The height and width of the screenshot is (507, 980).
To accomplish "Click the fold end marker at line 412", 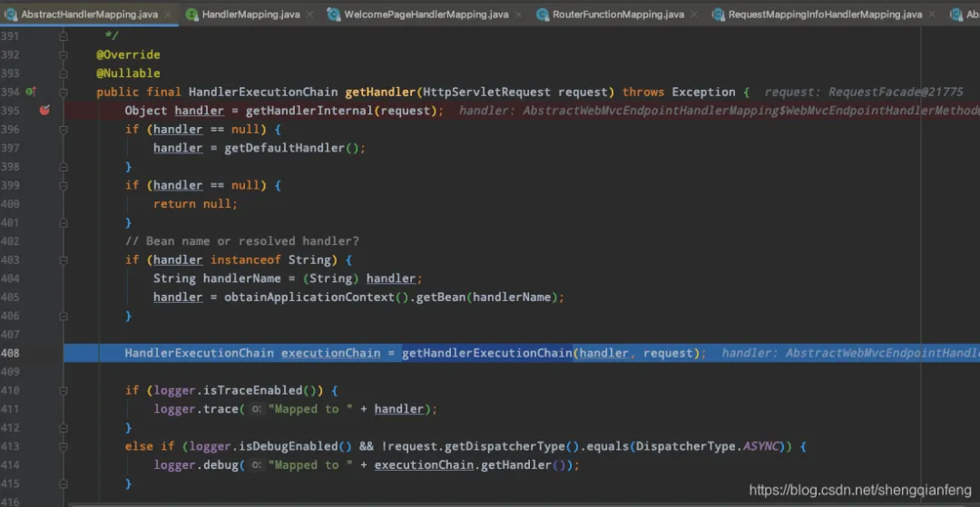I will click(x=64, y=428).
